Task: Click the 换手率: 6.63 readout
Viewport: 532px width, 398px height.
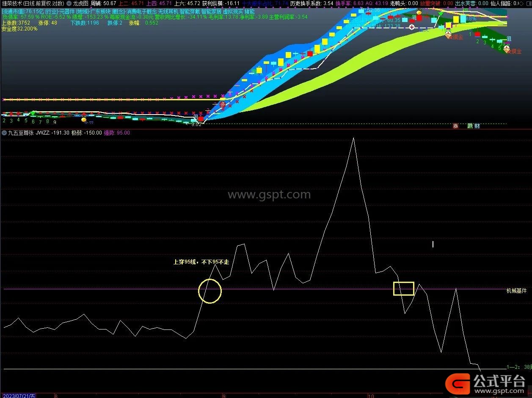Action: pyautogui.click(x=350, y=3)
